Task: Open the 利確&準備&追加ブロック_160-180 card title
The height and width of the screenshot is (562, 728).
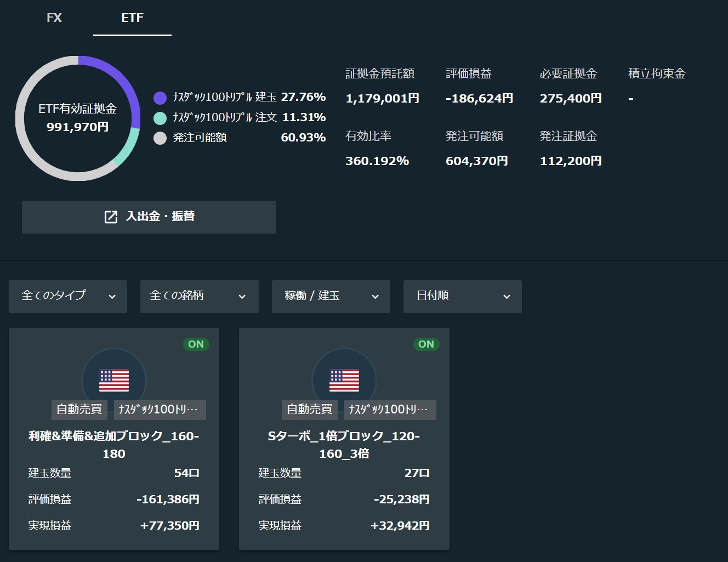Action: tap(114, 445)
